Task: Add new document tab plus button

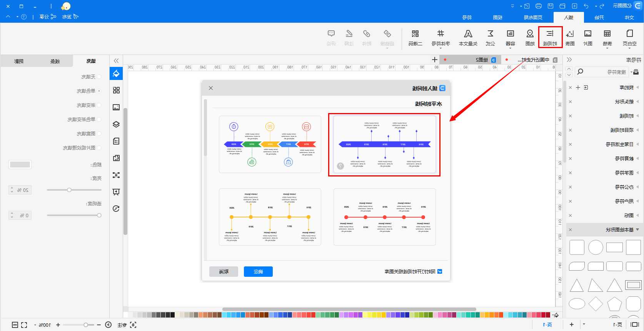Action: click(x=435, y=60)
